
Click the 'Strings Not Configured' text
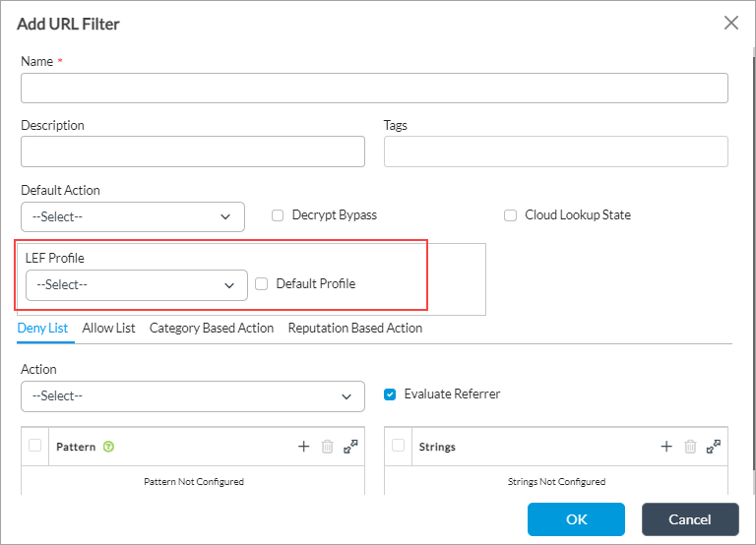pyautogui.click(x=556, y=481)
